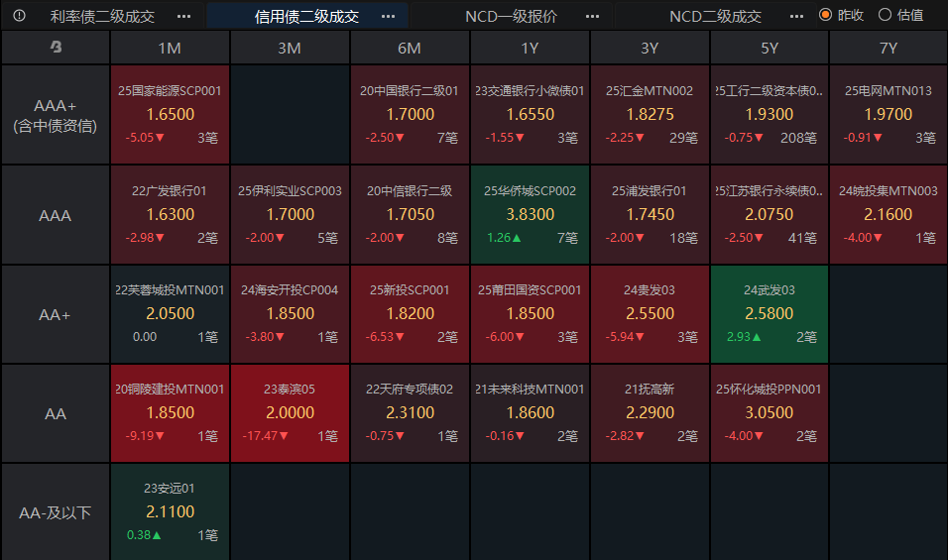Image resolution: width=948 pixels, height=560 pixels.
Task: Click the 7Y column header
Action: click(889, 48)
